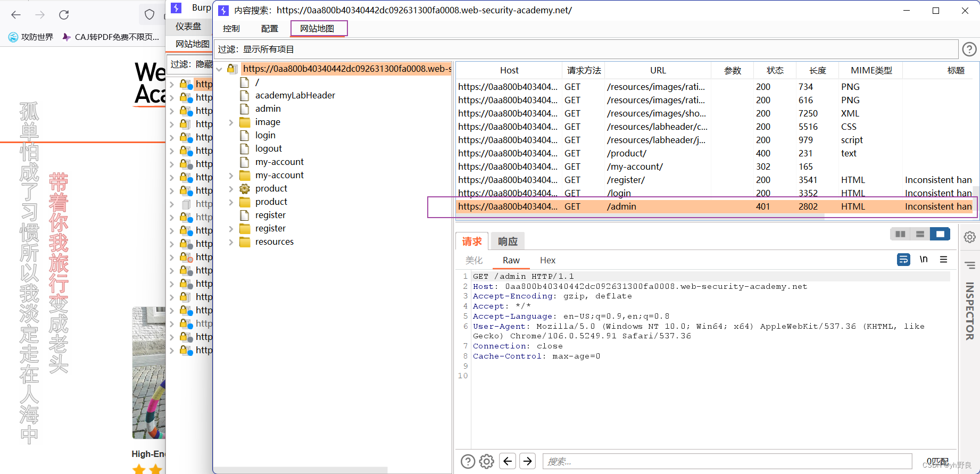
Task: Select the academyLabHeader file icon
Action: pyautogui.click(x=245, y=95)
